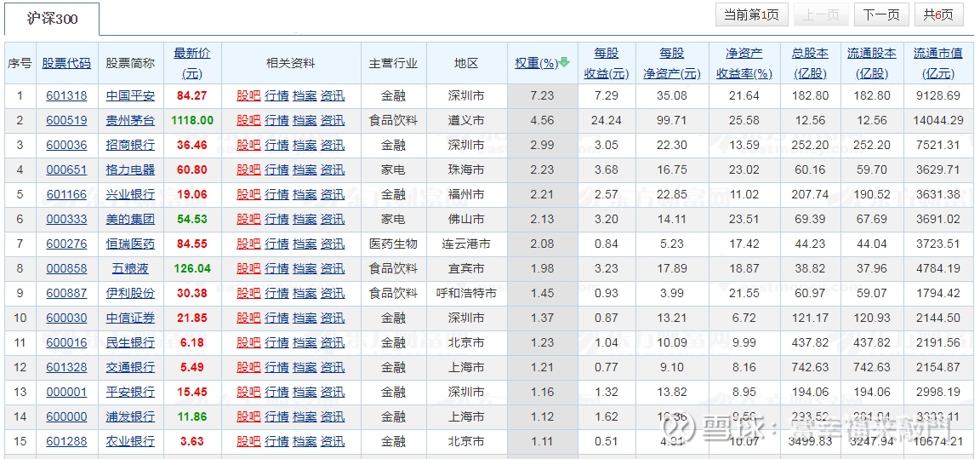980x459 pixels.
Task: Go to next page with 下一页
Action: point(880,14)
